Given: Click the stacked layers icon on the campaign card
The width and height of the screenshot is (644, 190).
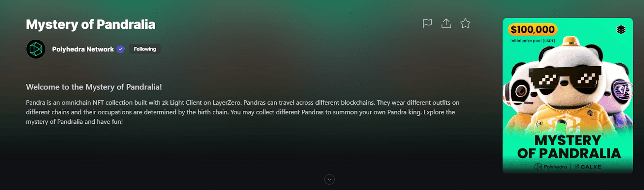Looking at the screenshot, I should [621, 30].
